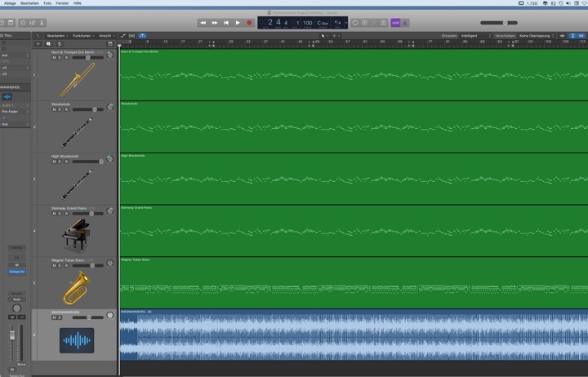Click the tempo value 100 in LCD

click(x=308, y=23)
